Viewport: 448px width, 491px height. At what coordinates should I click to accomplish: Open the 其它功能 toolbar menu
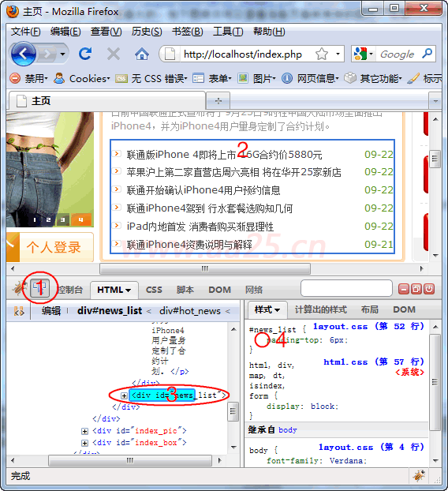tap(373, 78)
